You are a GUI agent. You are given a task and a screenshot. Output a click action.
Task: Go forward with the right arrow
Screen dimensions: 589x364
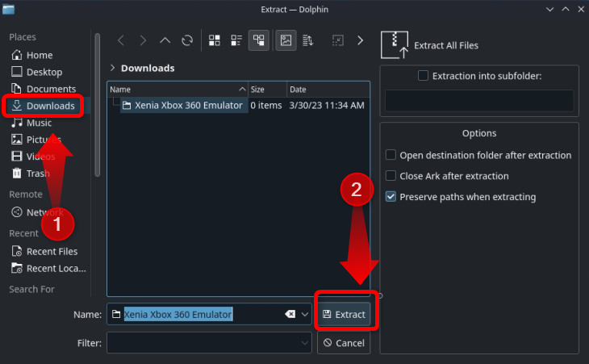[143, 40]
